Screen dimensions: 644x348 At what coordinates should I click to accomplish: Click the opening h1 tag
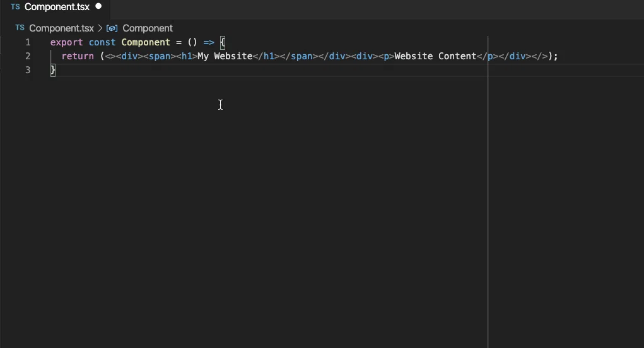pyautogui.click(x=187, y=56)
